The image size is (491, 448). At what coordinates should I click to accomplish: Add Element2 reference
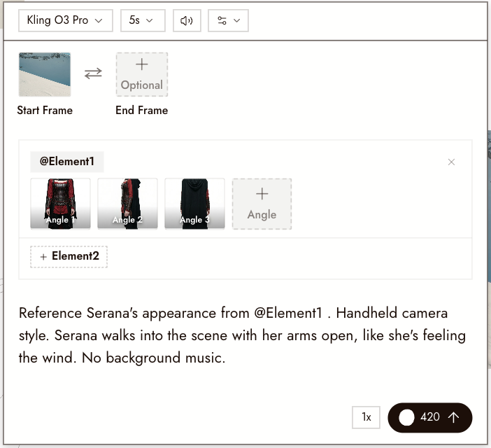coord(69,257)
